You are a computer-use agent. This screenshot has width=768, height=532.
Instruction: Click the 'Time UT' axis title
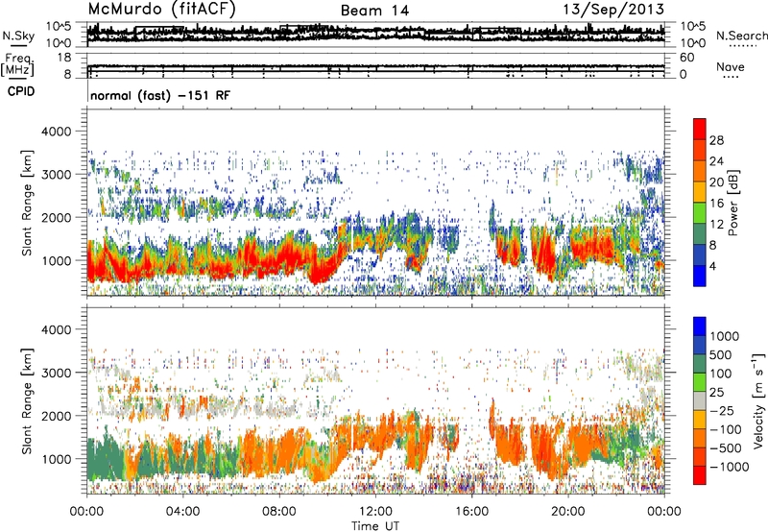[x=375, y=526]
